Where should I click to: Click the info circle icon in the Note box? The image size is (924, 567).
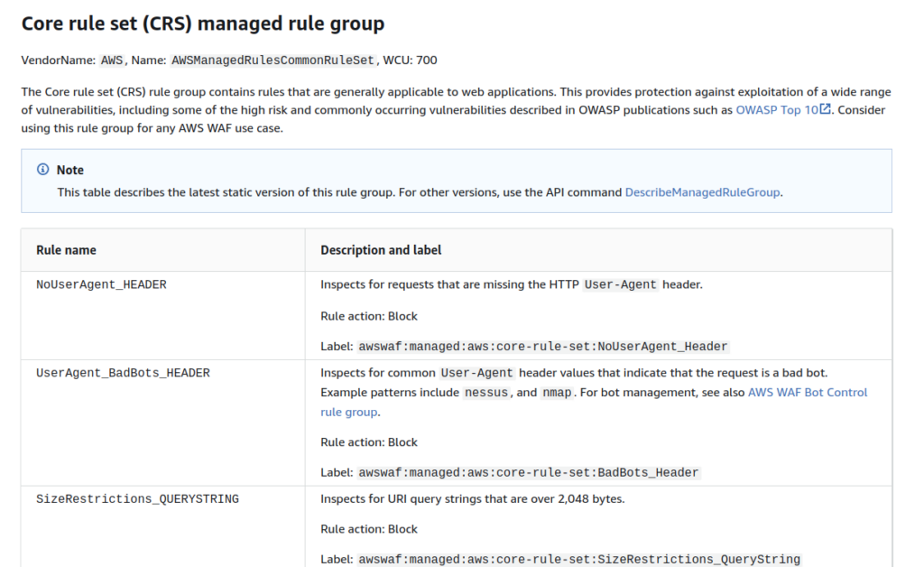(43, 170)
